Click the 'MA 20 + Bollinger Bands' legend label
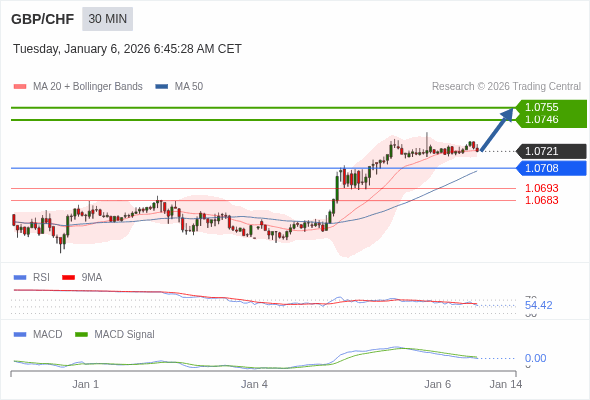Screen dimensions: 590x400 click(88, 87)
